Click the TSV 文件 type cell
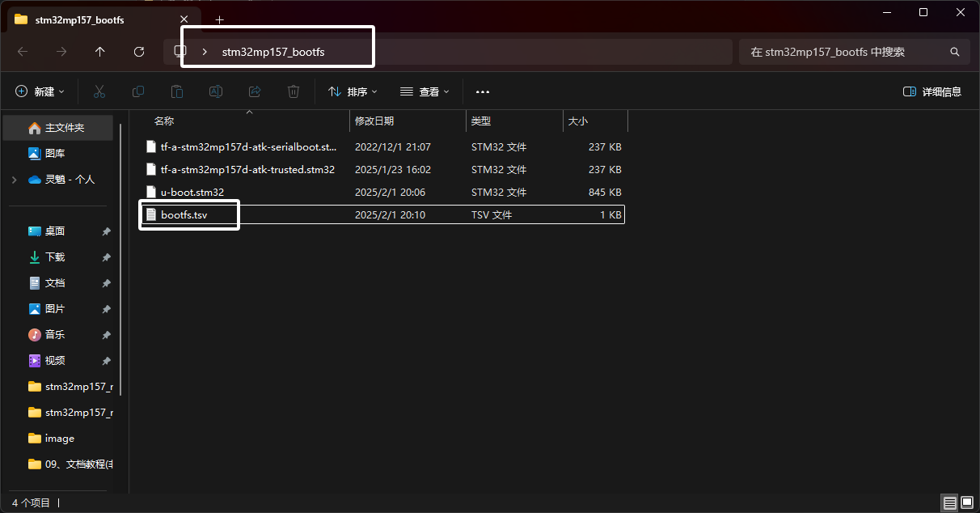 coord(492,215)
